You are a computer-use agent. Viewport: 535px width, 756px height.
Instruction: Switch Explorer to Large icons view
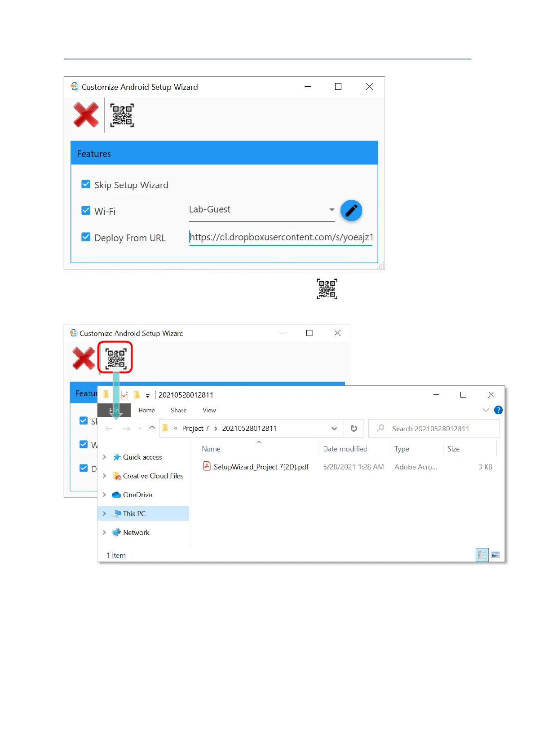point(495,555)
